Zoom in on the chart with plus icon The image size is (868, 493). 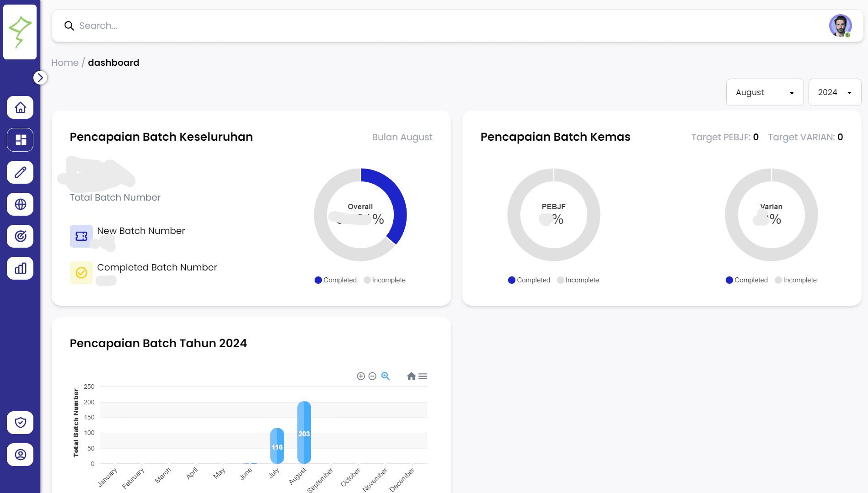[x=361, y=376]
